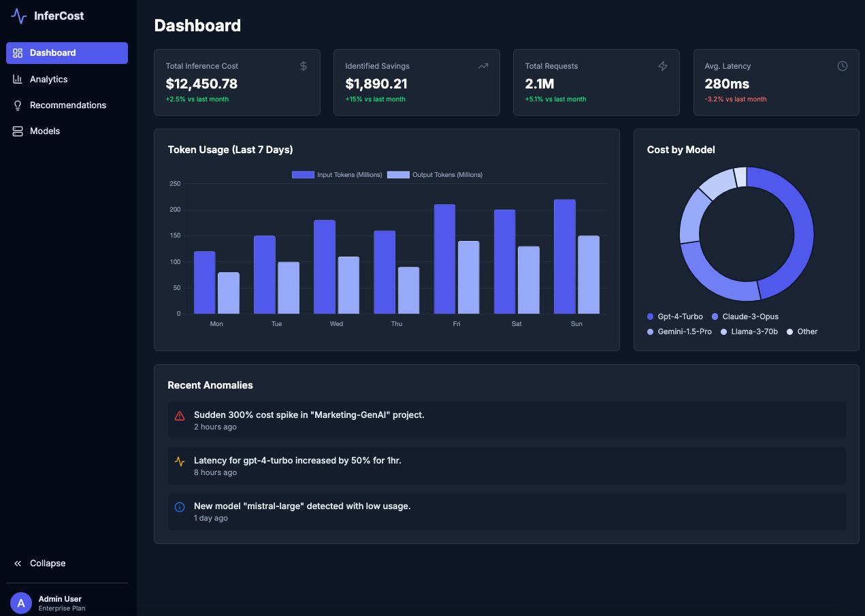Toggle Gpt-4-Turbo in Cost by Model legend

pos(674,317)
